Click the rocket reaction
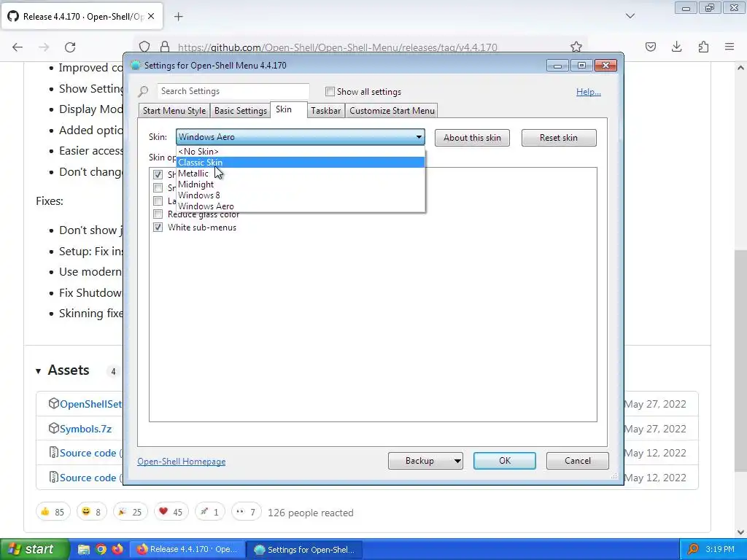 (x=209, y=512)
